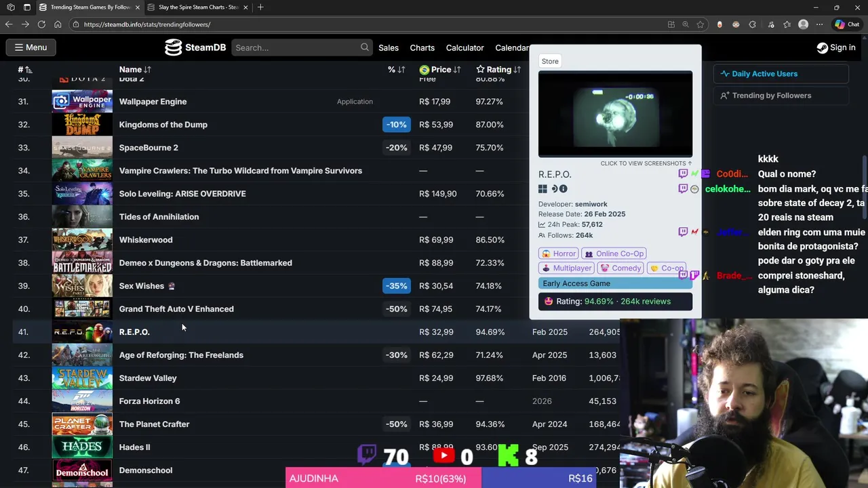Open the Charts page
Image resolution: width=868 pixels, height=488 pixels.
click(x=422, y=47)
